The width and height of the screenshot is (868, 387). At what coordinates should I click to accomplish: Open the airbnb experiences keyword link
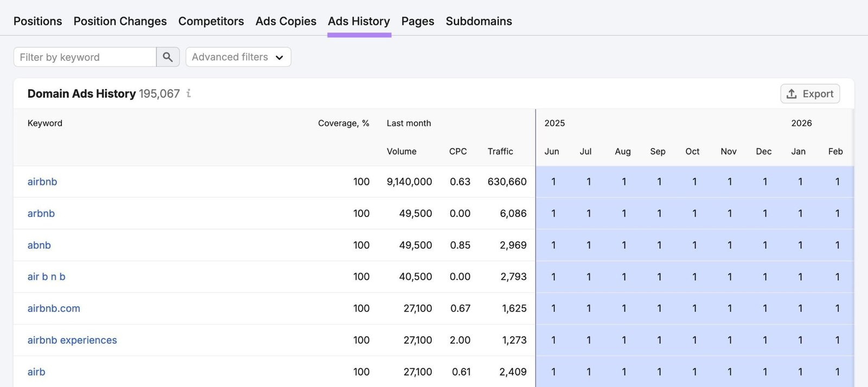[72, 340]
